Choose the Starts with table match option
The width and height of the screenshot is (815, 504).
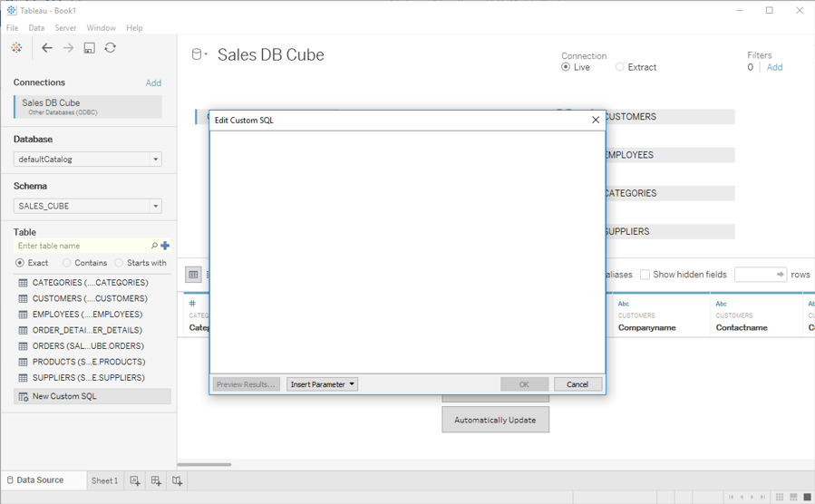pyautogui.click(x=119, y=263)
